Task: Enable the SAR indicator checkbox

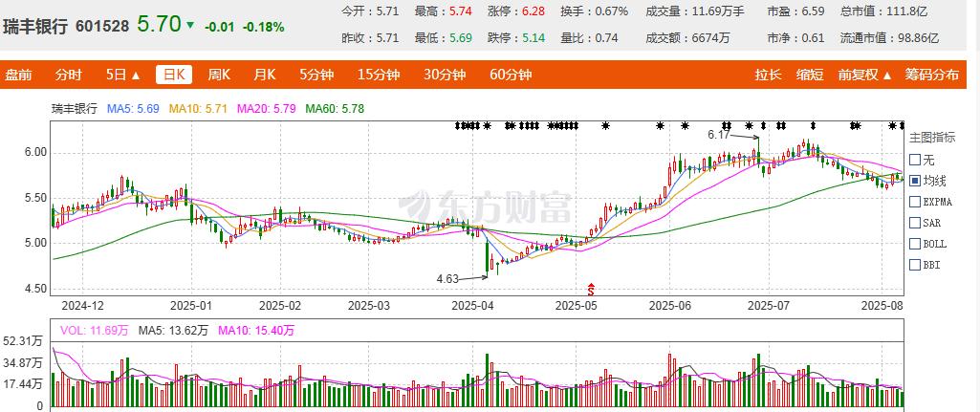Action: tap(915, 223)
